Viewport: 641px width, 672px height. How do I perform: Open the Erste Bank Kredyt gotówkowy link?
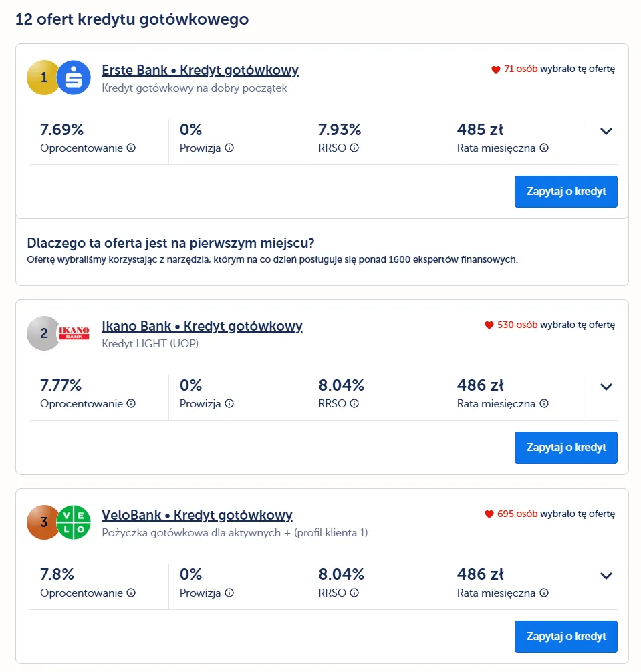tap(200, 70)
